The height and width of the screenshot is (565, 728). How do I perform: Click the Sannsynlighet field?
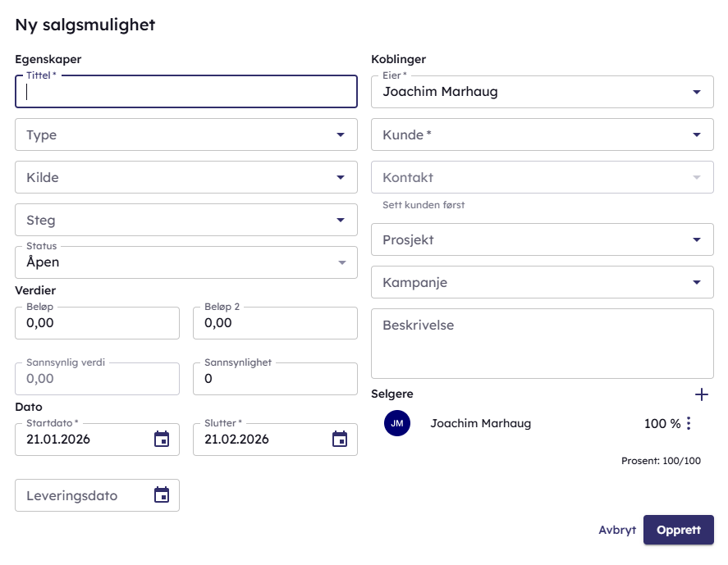pyautogui.click(x=275, y=379)
